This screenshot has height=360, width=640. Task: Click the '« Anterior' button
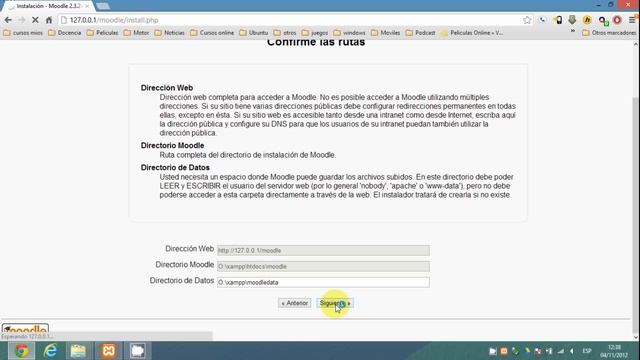click(294, 303)
